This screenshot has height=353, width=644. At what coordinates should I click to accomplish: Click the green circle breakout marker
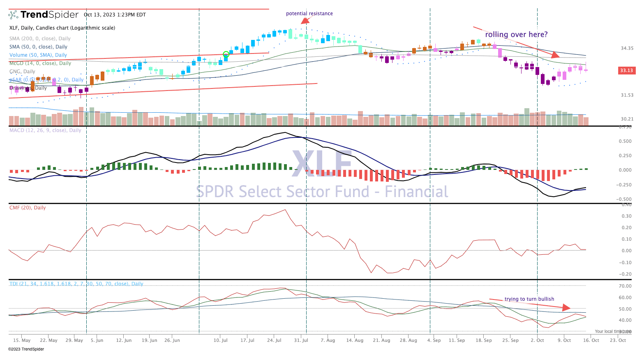[x=226, y=54]
